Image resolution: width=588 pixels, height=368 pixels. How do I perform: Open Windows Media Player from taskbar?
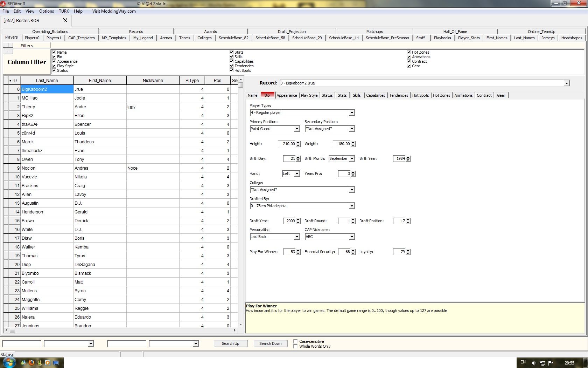[47, 363]
